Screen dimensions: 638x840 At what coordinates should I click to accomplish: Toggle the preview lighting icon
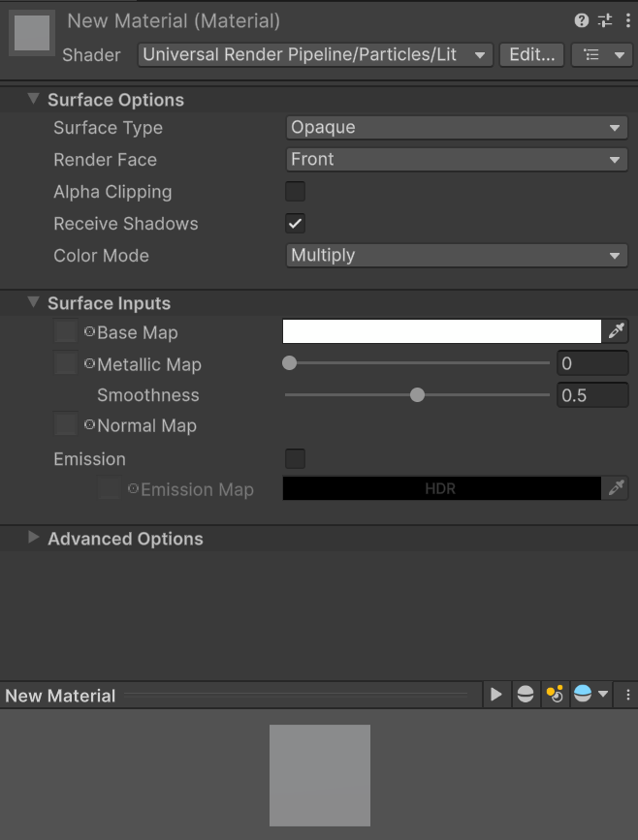(x=555, y=695)
